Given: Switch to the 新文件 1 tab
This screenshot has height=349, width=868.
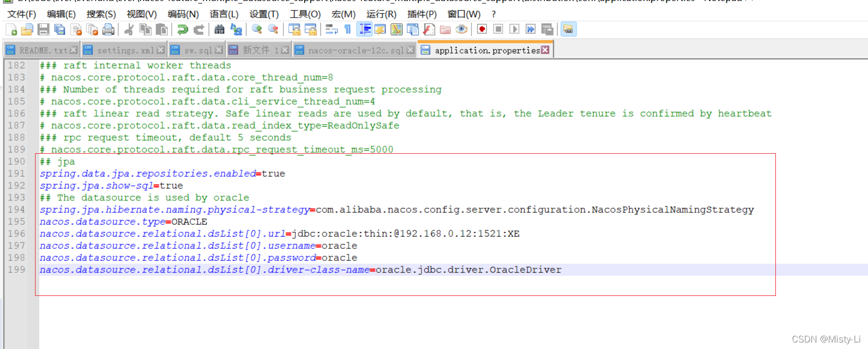Looking at the screenshot, I should 259,50.
